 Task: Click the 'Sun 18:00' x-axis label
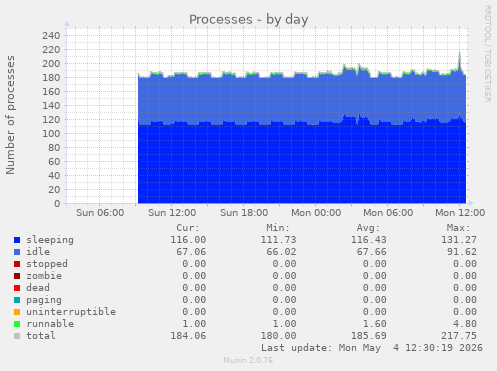(x=244, y=213)
